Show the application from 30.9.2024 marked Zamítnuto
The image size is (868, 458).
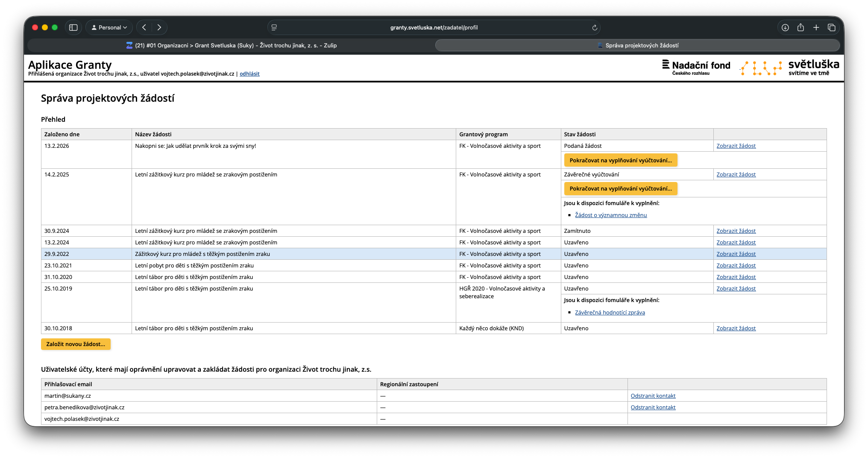(736, 231)
